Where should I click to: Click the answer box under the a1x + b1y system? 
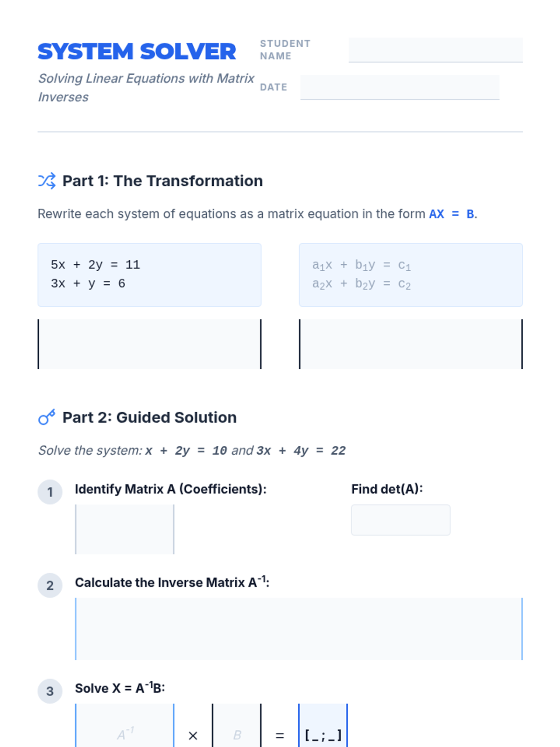click(411, 344)
